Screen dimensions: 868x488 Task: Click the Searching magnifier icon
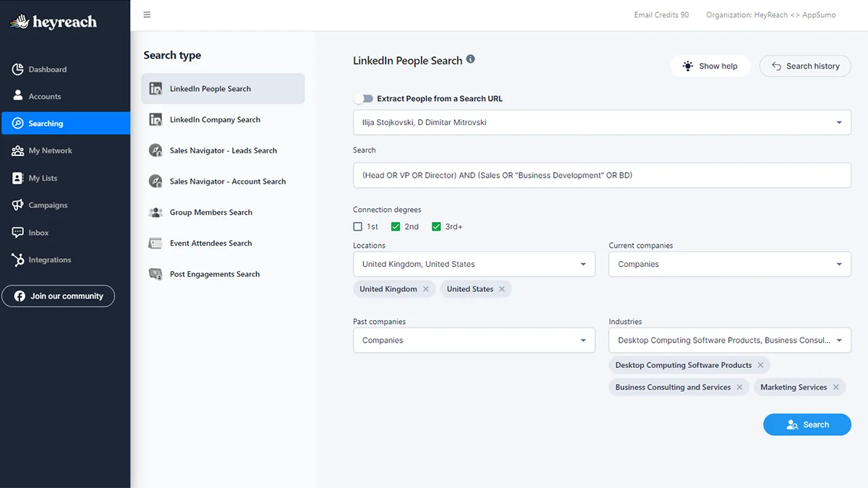click(18, 124)
